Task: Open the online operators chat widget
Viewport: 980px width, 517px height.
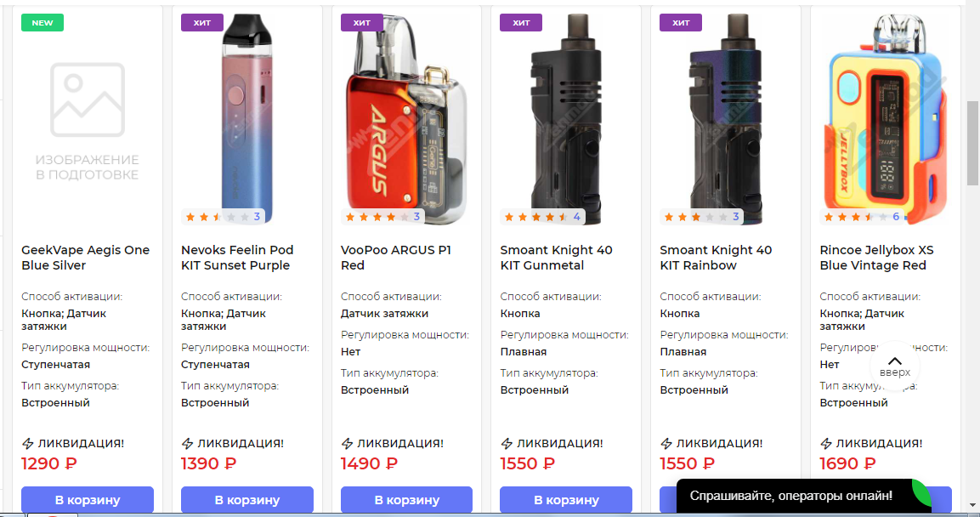Action: coord(790,496)
